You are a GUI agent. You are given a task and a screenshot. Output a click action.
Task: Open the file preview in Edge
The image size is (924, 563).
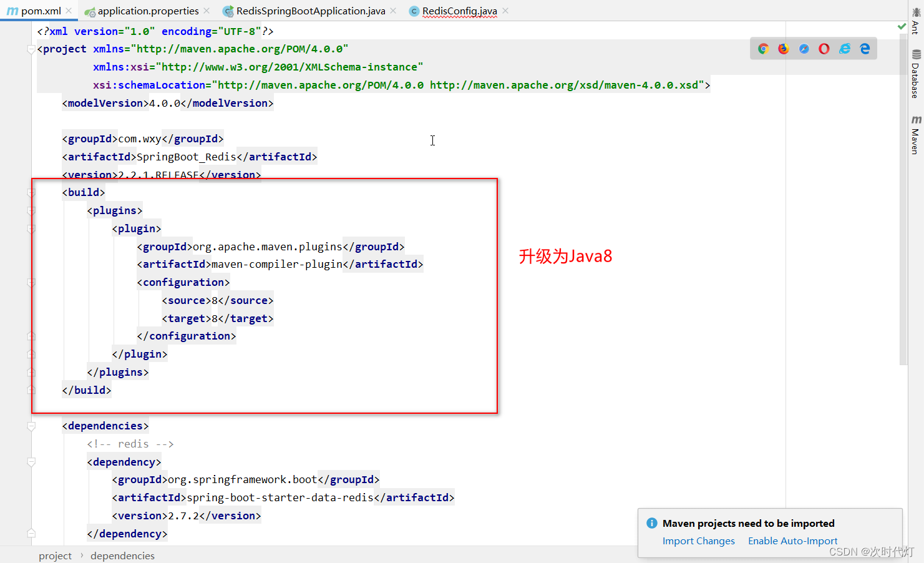[865, 48]
